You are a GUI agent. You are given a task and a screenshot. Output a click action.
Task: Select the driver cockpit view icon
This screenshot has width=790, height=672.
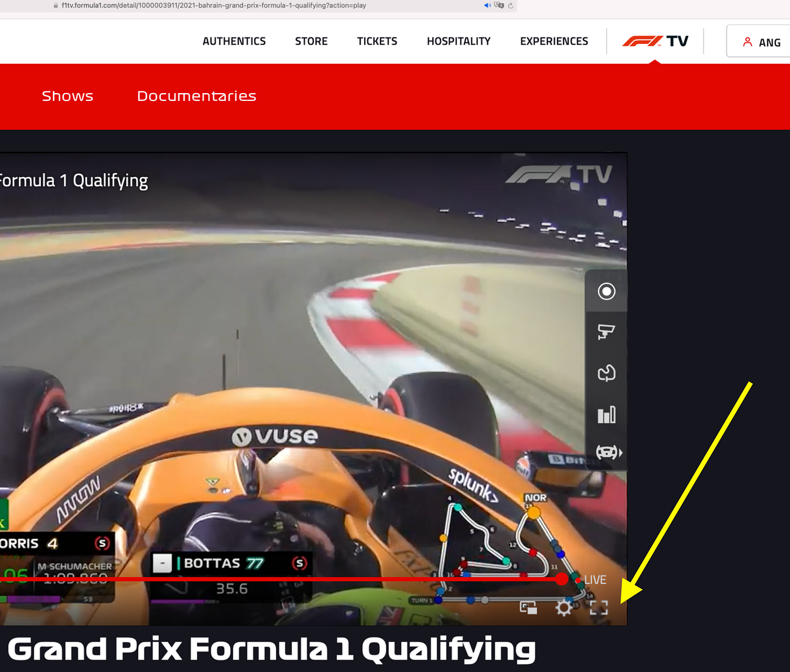point(605,451)
